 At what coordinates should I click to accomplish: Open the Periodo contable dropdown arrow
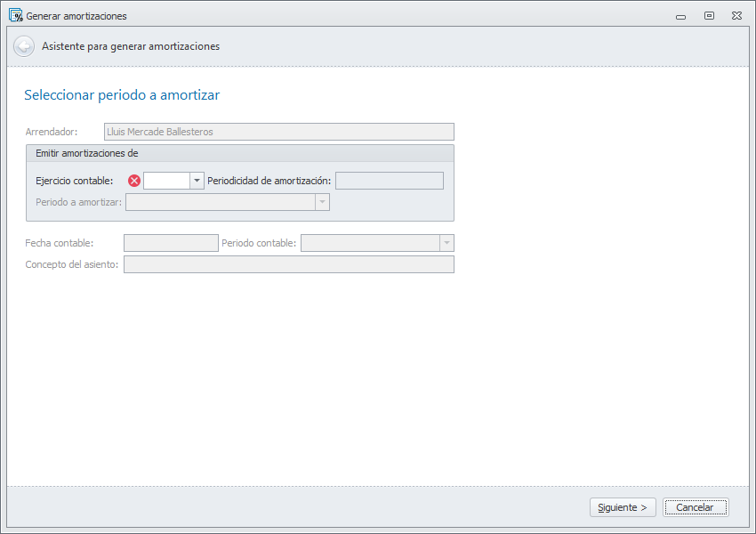(446, 243)
